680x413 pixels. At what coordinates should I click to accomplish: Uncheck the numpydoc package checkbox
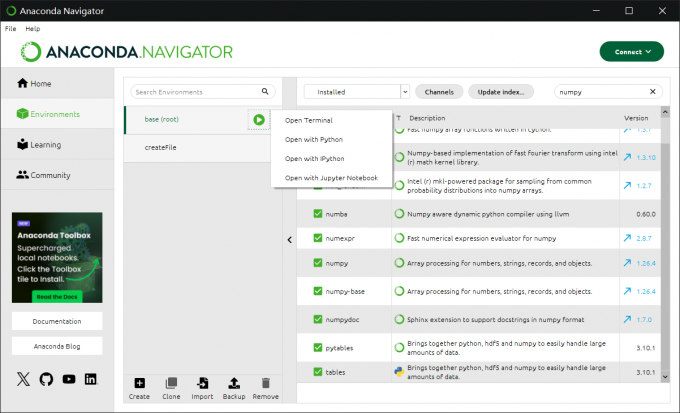318,319
